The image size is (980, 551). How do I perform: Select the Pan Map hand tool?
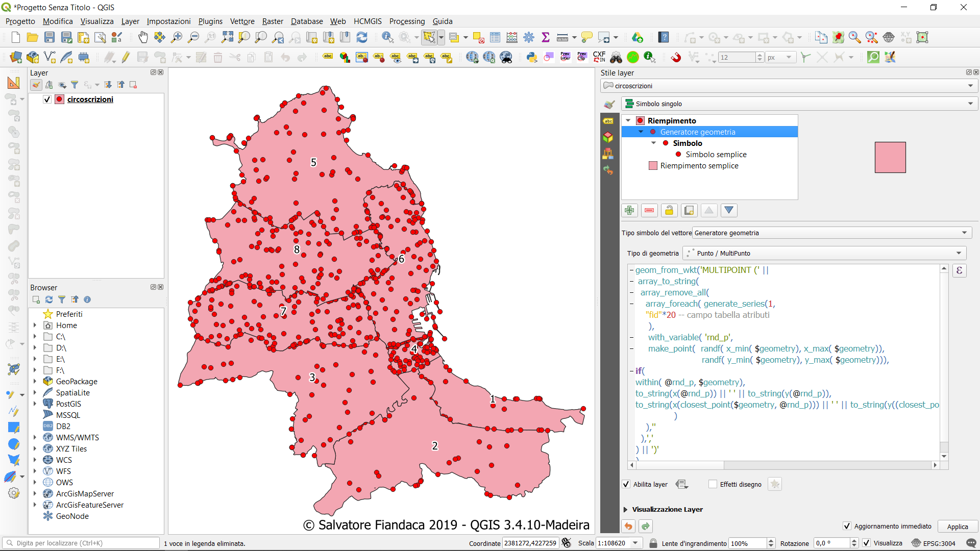[143, 37]
